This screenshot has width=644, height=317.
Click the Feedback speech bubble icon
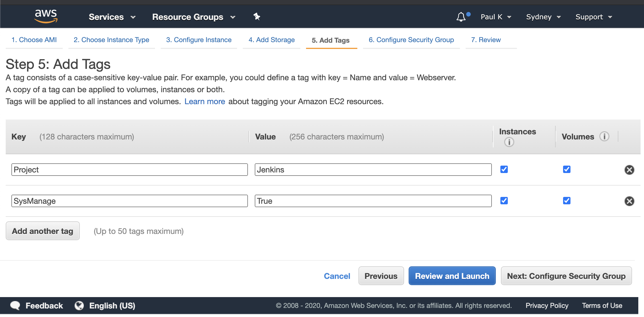point(15,306)
